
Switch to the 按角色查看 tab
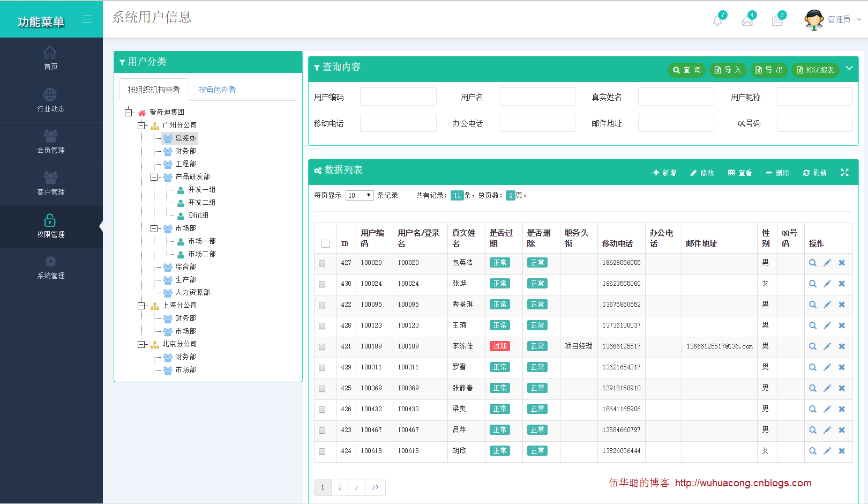coord(216,89)
